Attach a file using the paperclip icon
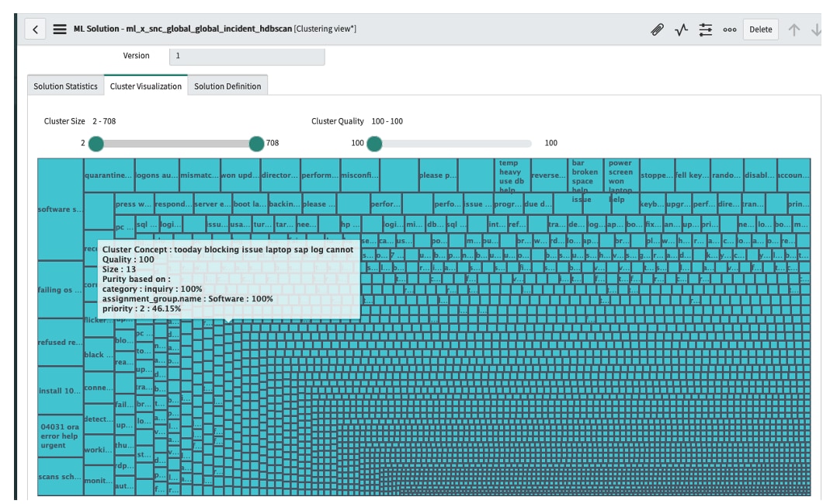Viewport: 823px width, 504px height. click(656, 30)
